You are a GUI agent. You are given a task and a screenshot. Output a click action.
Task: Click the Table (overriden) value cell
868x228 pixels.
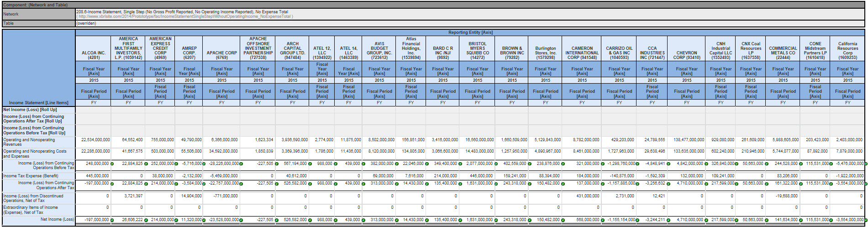[470, 23]
